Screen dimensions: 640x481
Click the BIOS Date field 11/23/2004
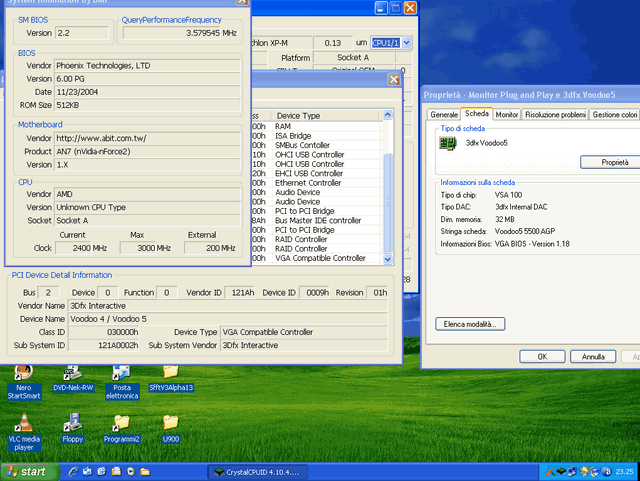click(x=147, y=92)
